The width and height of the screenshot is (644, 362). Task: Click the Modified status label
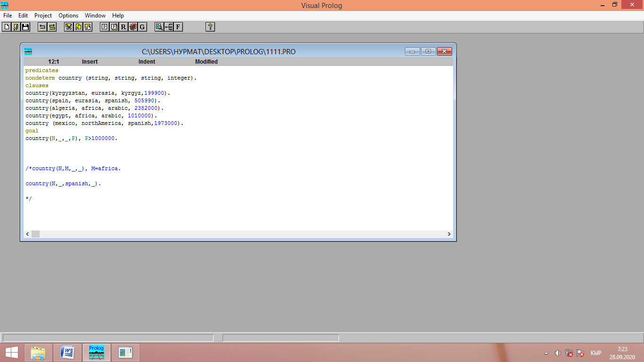pos(206,62)
